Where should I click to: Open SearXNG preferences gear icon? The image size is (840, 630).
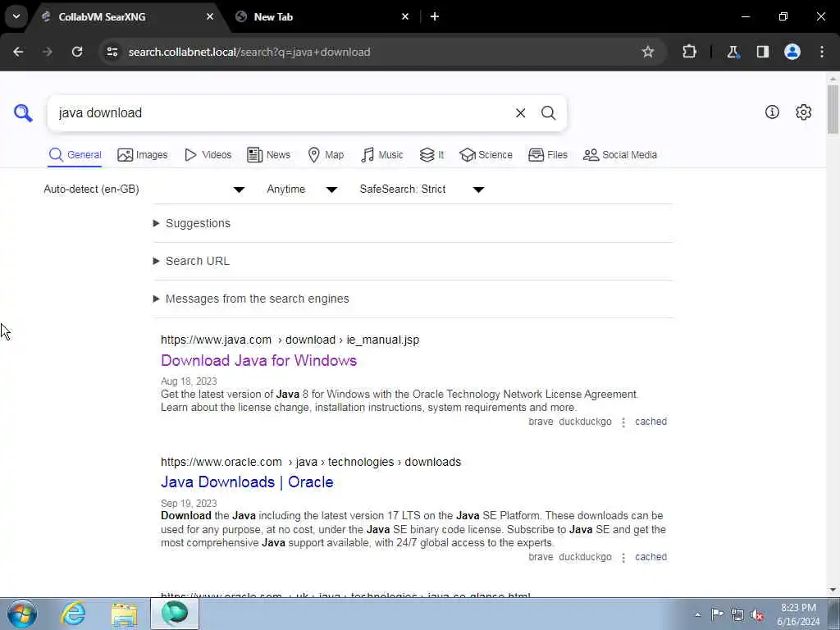pyautogui.click(x=803, y=112)
